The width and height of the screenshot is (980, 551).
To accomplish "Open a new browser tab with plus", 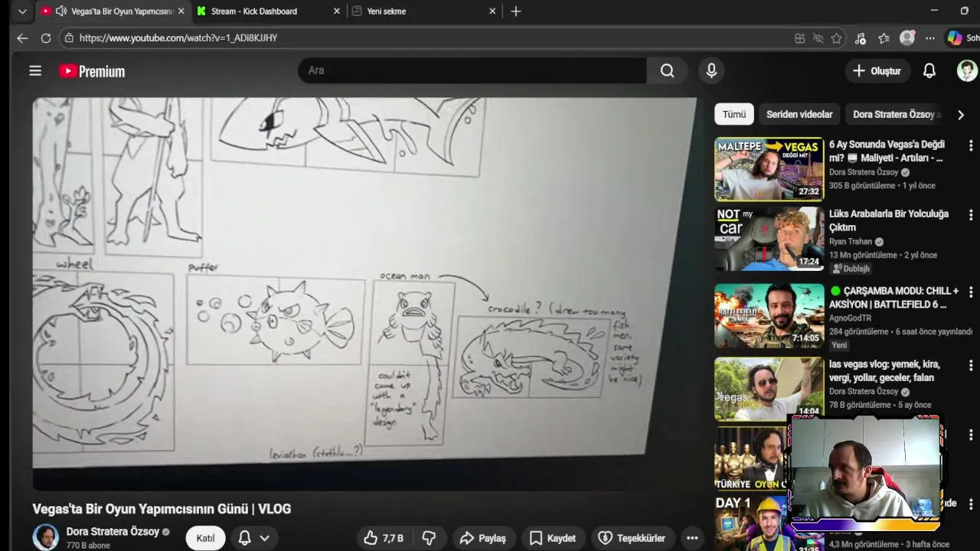I will [x=516, y=11].
